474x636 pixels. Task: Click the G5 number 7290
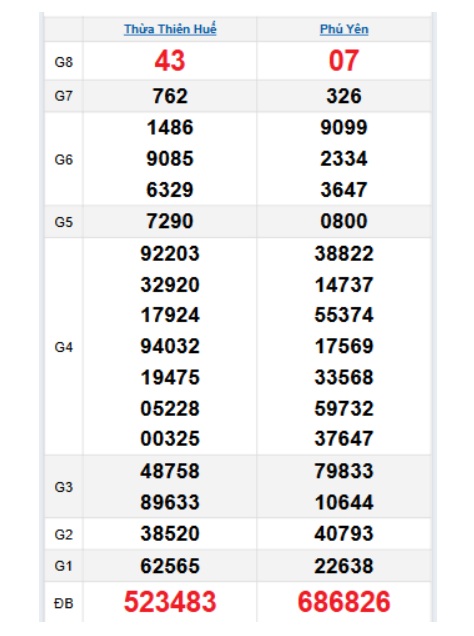pos(170,221)
